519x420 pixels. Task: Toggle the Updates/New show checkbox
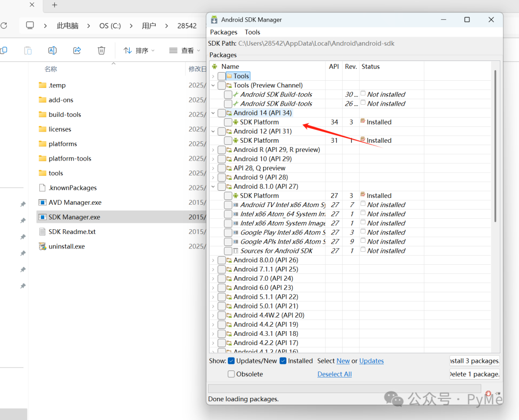(231, 361)
